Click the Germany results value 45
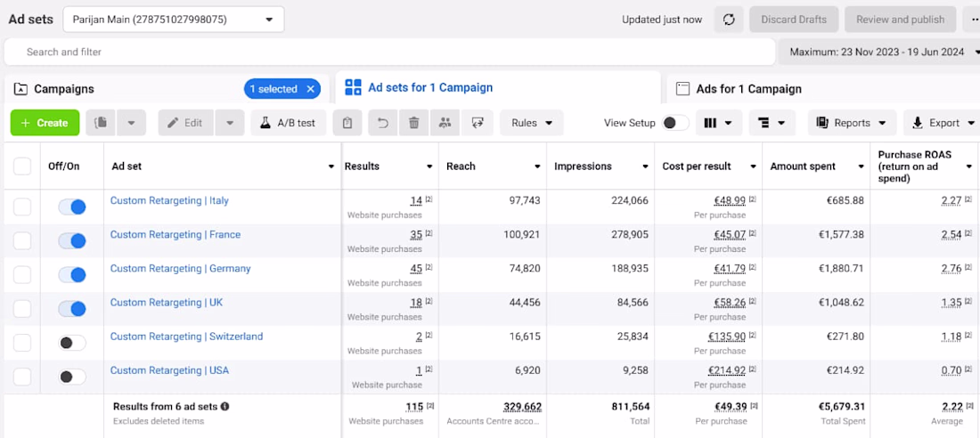 [416, 269]
